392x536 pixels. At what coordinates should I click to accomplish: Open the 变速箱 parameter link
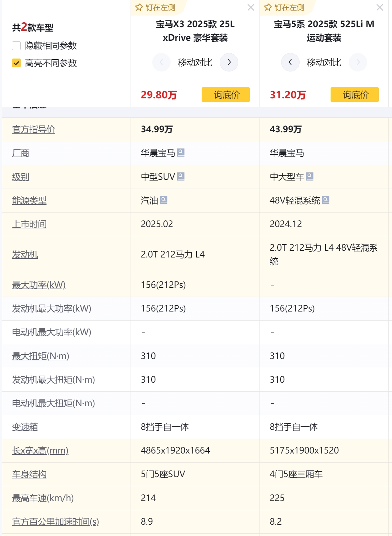(x=25, y=427)
